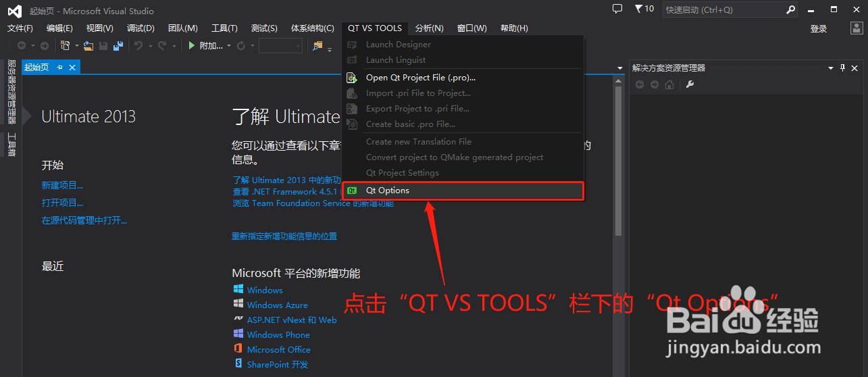Click the refresh/restart circular arrow icon
868x377 pixels.
pyautogui.click(x=240, y=46)
